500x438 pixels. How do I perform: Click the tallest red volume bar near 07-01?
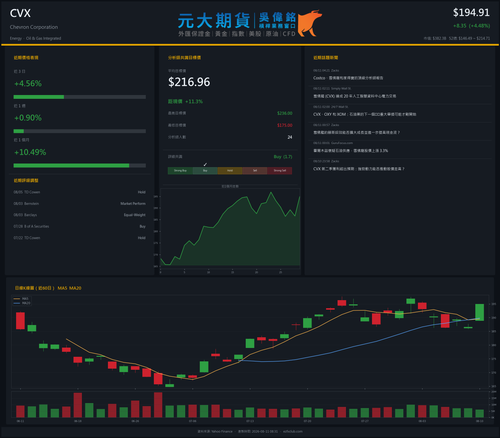coord(158,405)
